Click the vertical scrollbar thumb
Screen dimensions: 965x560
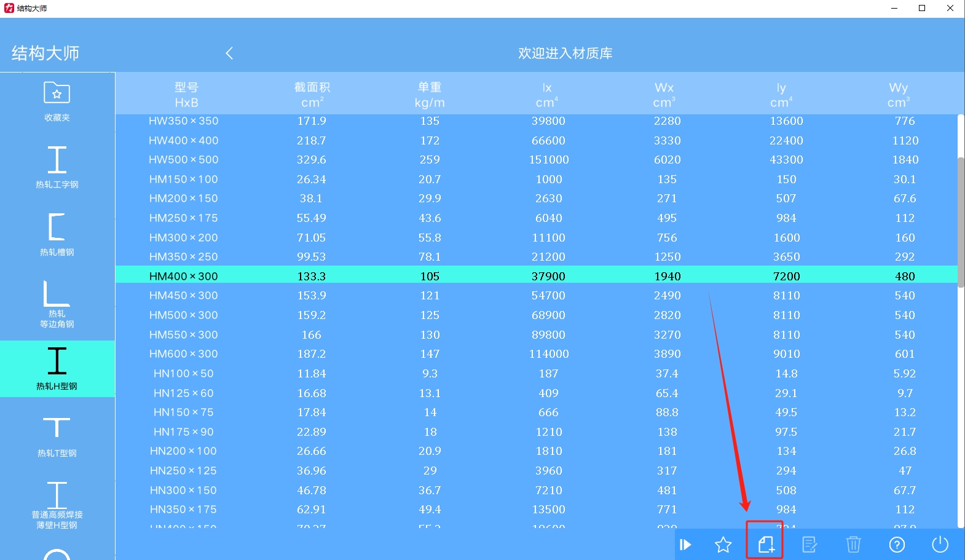961,221
